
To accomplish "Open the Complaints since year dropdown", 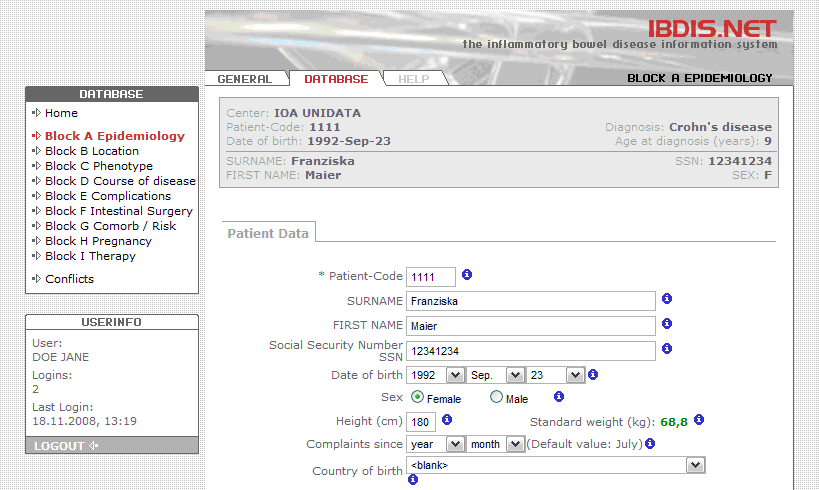I will pyautogui.click(x=435, y=444).
